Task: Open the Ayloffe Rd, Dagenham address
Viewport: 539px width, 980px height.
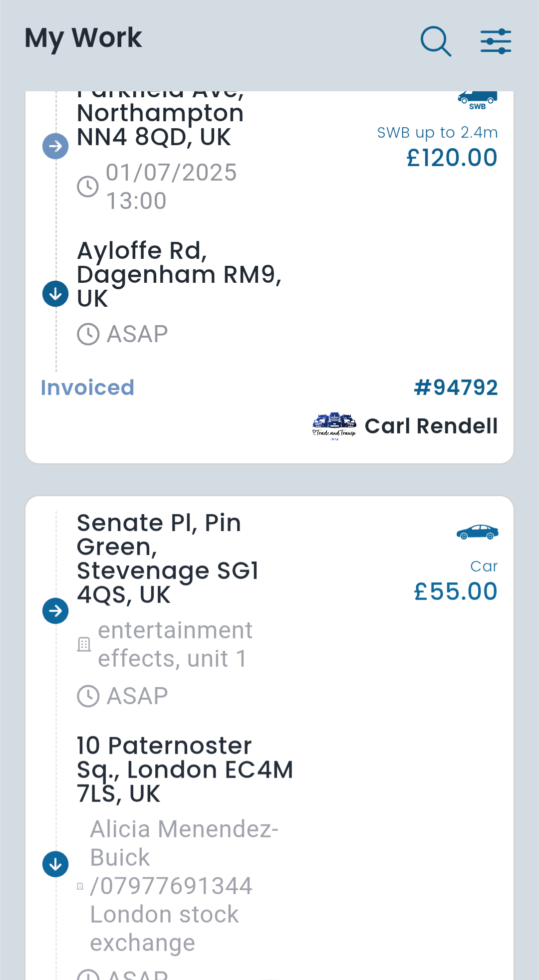Action: [x=179, y=274]
